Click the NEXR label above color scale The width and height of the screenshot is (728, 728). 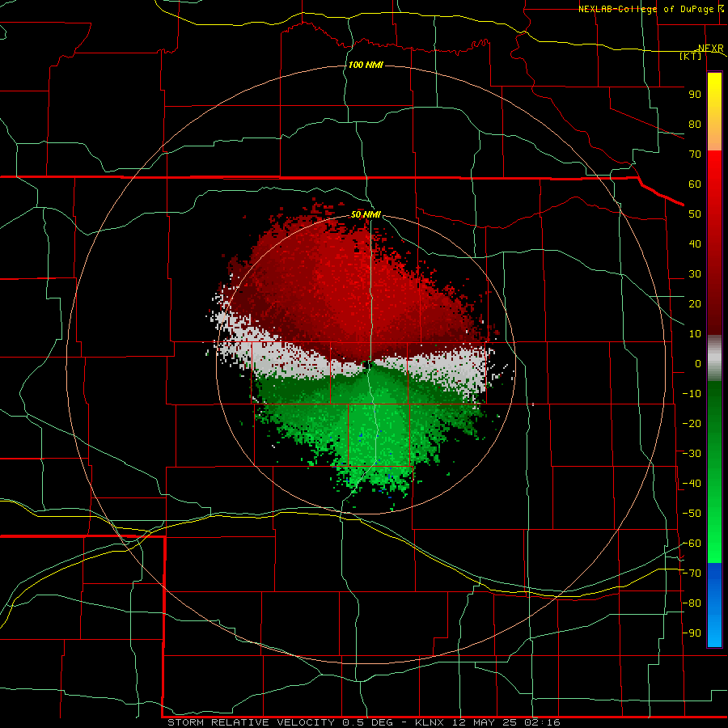(x=711, y=48)
